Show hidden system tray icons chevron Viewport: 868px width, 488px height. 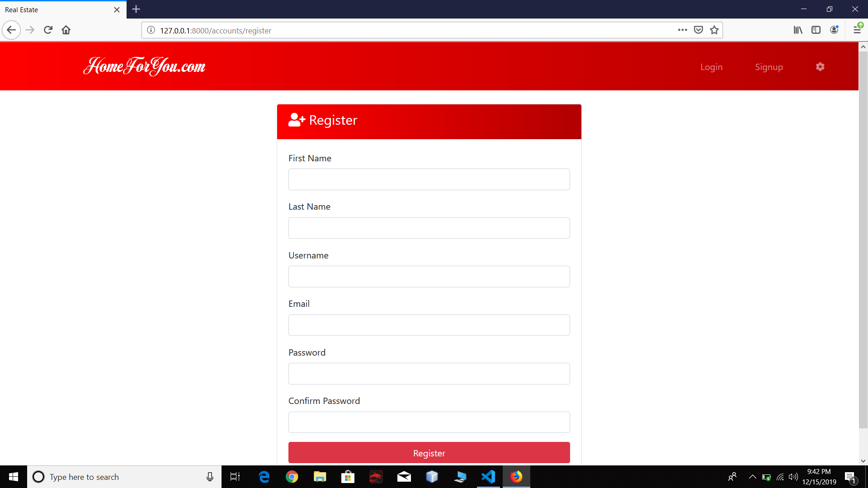coord(752,477)
